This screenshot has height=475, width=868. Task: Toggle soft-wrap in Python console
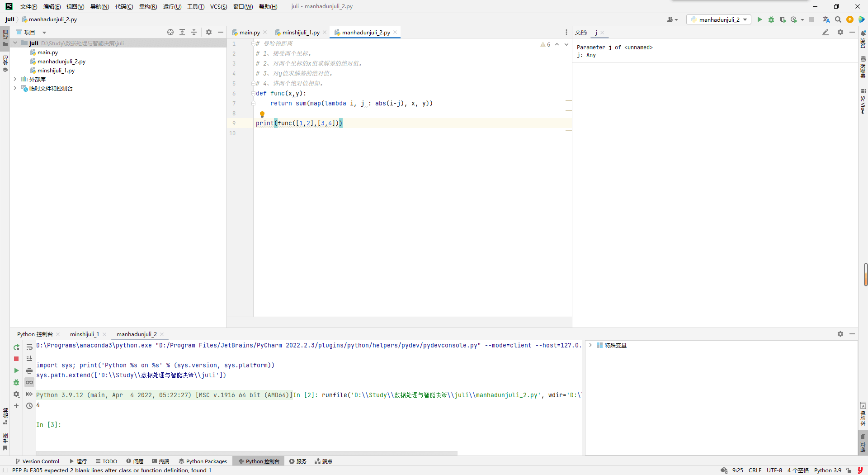click(x=29, y=347)
